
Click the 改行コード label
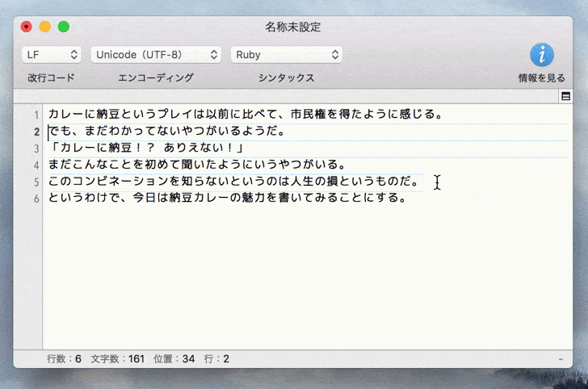[x=52, y=77]
